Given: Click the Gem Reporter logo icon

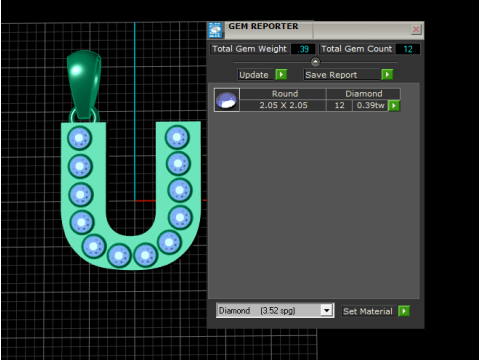Looking at the screenshot, I should tap(215, 30).
